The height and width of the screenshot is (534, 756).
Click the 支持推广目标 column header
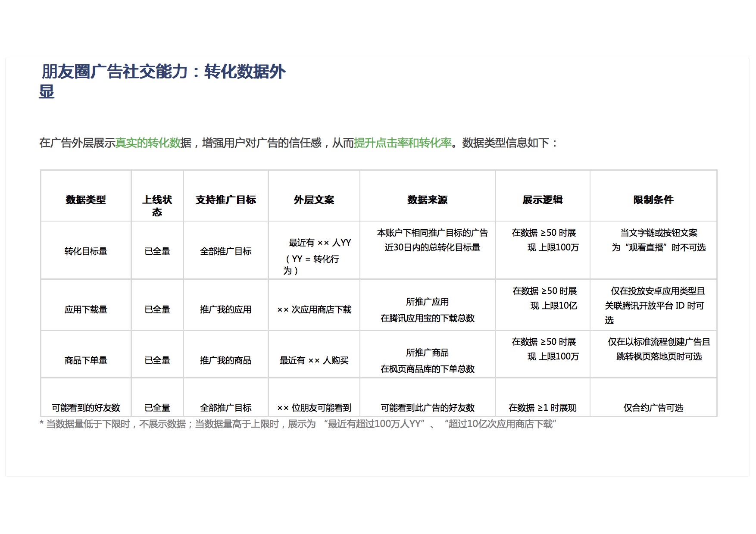click(x=226, y=200)
